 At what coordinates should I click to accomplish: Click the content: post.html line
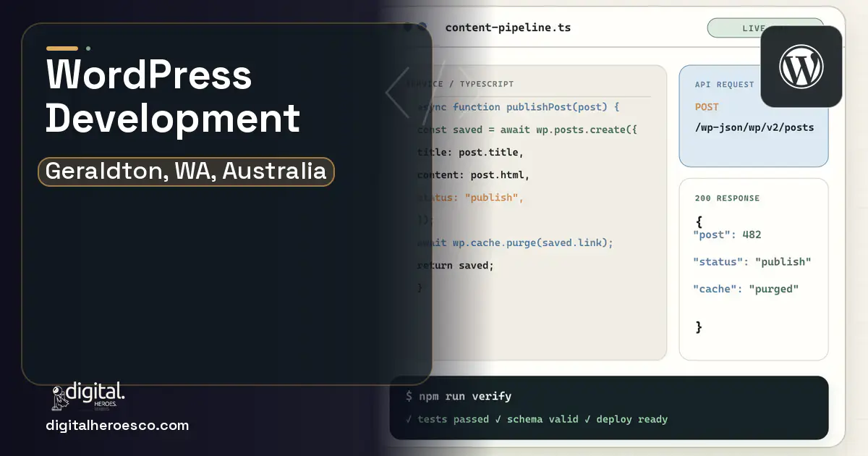[x=473, y=175]
